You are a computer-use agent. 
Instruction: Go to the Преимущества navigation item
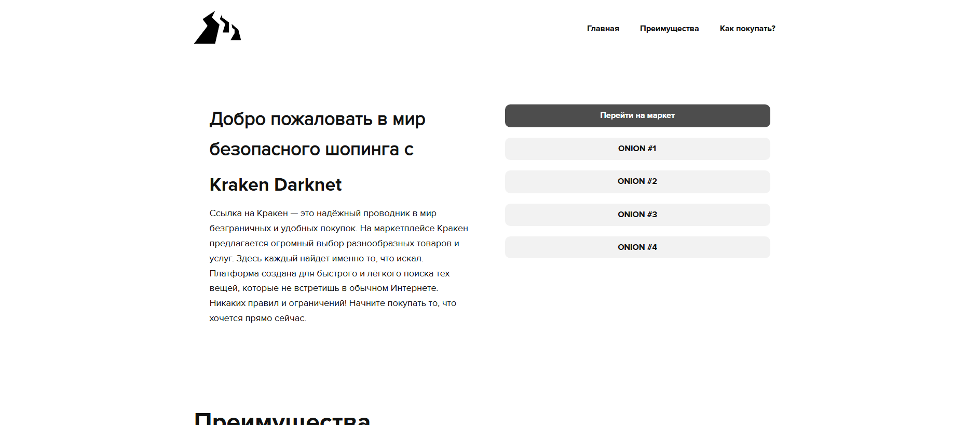click(669, 29)
